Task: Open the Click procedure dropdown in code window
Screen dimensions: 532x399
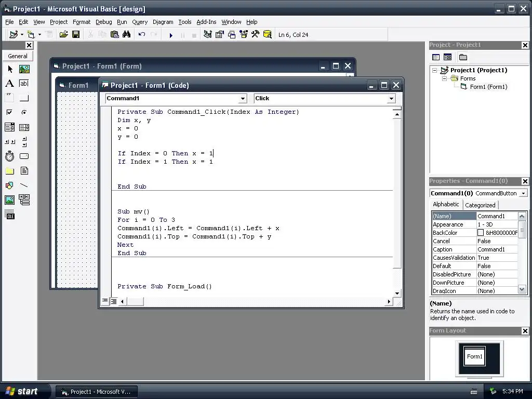Action: 391,99
